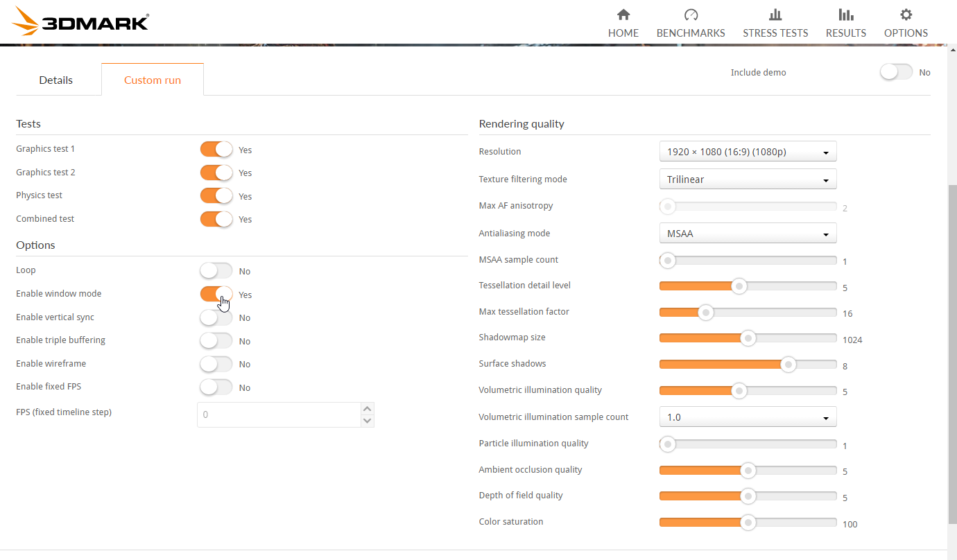
Task: Click the Ambient occlusion quality slider
Action: coord(748,470)
